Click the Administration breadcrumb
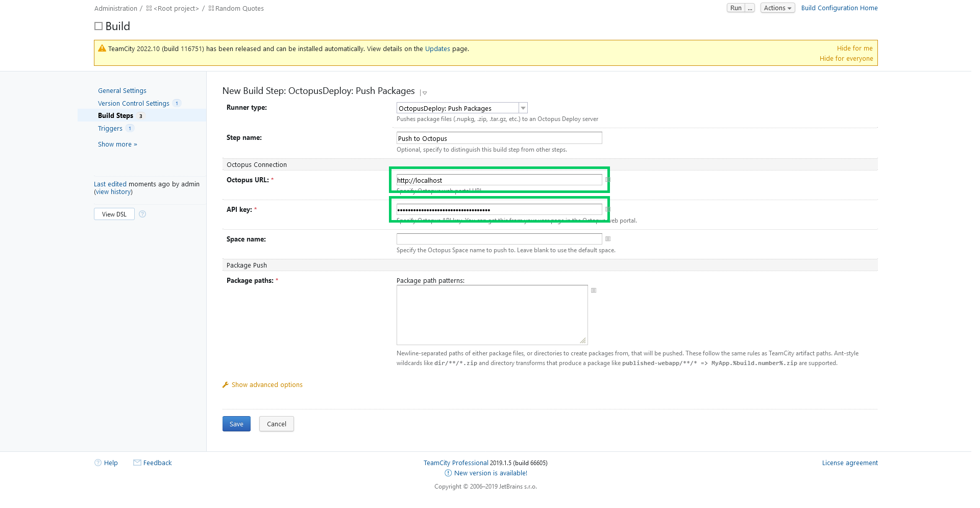Image resolution: width=980 pixels, height=508 pixels. (116, 8)
